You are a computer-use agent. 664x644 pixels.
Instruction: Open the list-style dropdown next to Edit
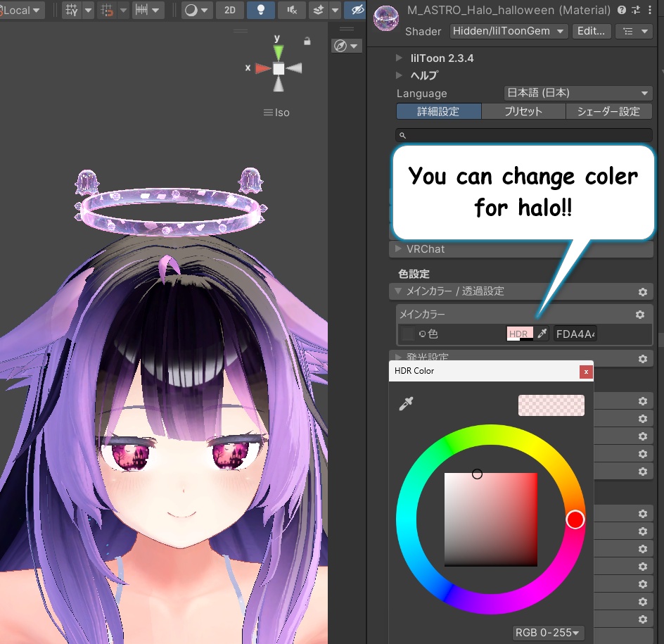634,31
